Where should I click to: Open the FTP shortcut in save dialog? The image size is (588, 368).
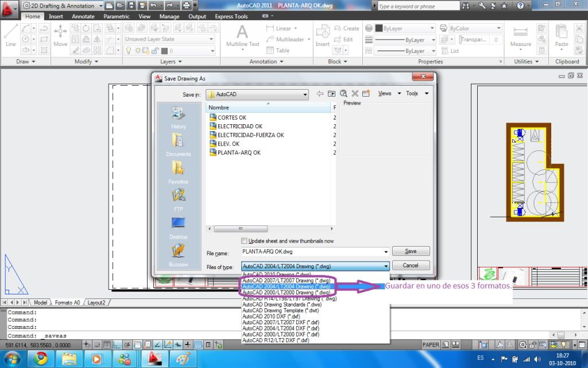click(178, 200)
